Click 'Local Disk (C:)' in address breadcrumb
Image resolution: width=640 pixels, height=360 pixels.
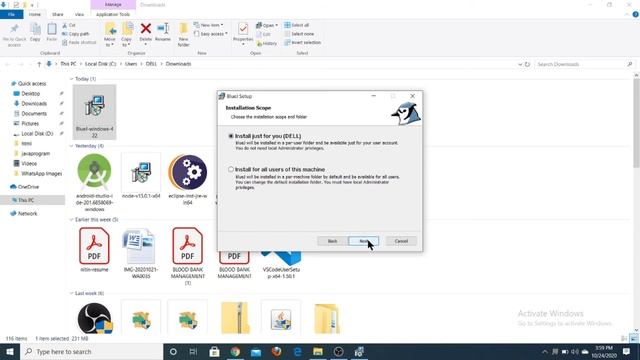tap(100, 64)
